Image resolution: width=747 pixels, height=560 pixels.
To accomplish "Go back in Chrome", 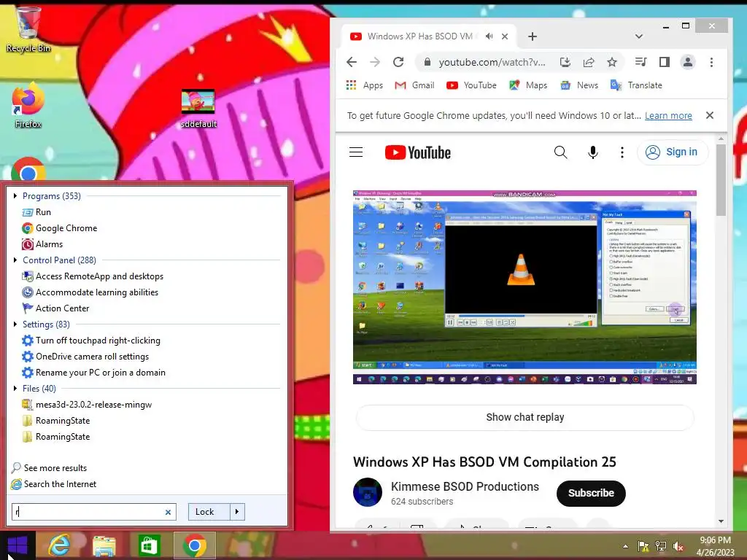I will [x=352, y=62].
